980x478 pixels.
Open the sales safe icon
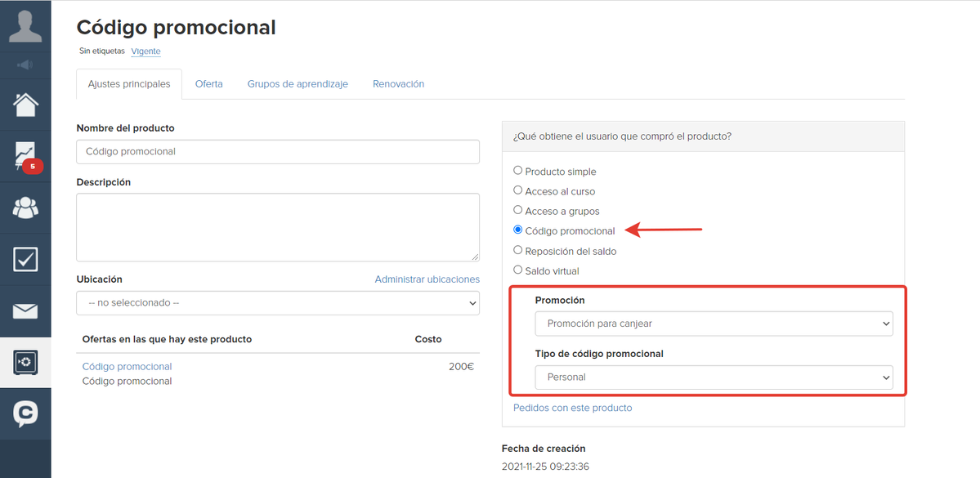pyautogui.click(x=25, y=363)
